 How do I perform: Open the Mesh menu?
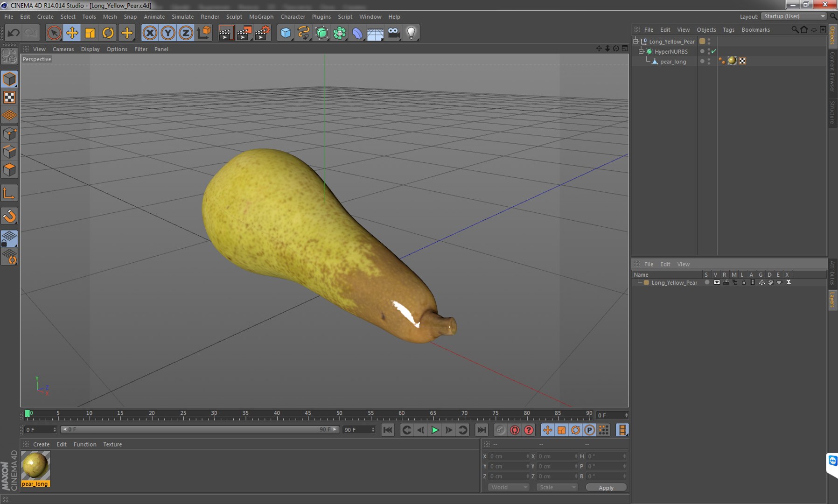110,17
